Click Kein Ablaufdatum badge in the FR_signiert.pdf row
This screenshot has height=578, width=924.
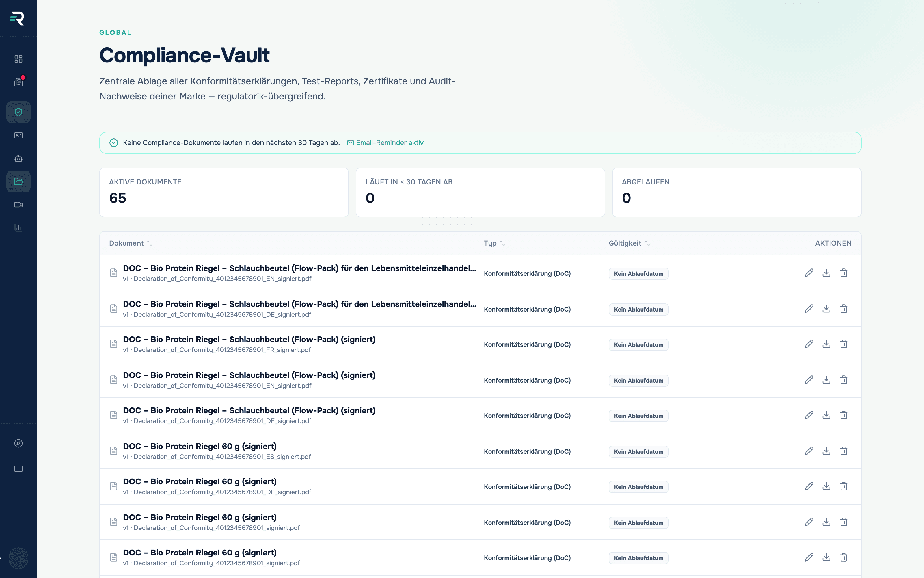point(638,345)
